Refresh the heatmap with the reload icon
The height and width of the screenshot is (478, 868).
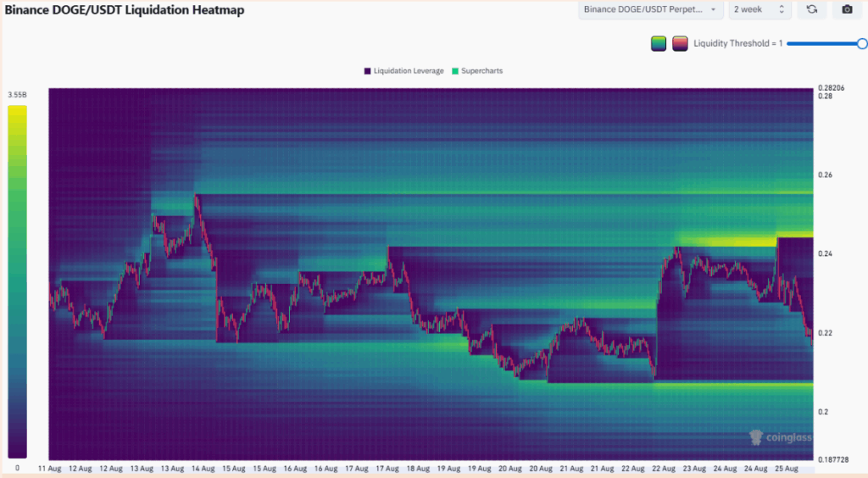[811, 9]
